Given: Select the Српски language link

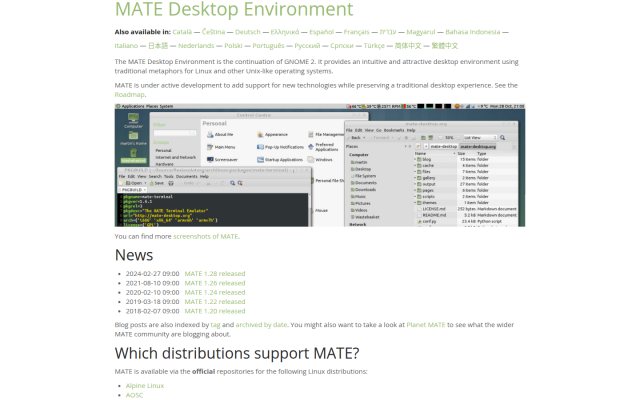Looking at the screenshot, I should point(342,46).
